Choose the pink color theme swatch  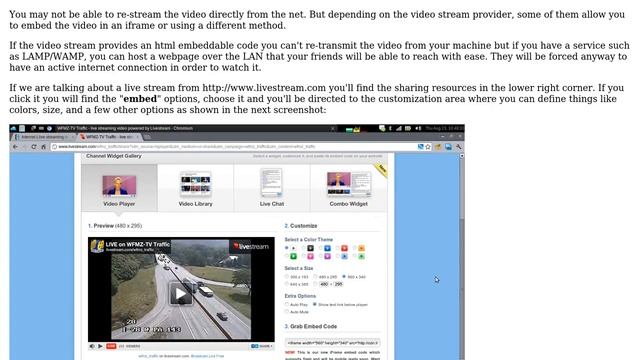(310, 256)
